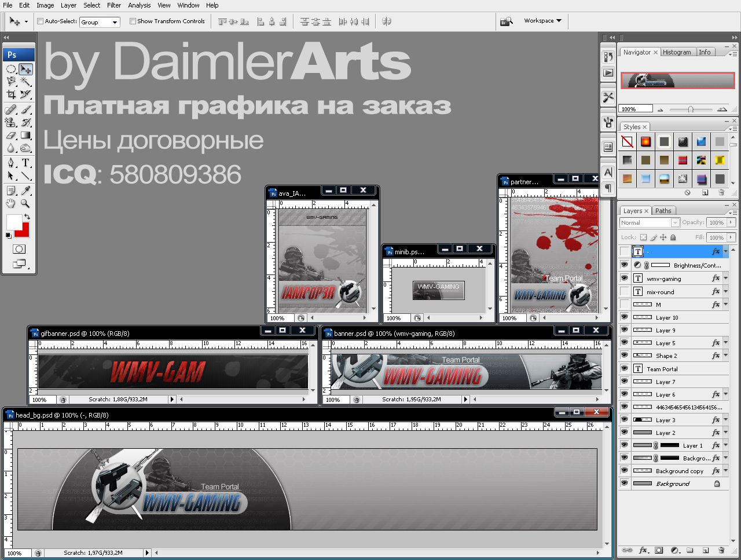Click the Navigator preview thumbnail
741x560 pixels.
point(677,80)
